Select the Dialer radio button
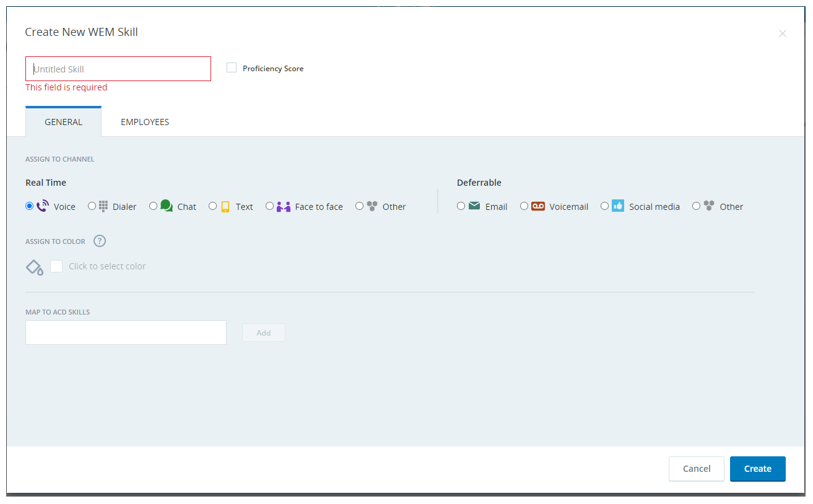The image size is (813, 504). (x=92, y=206)
